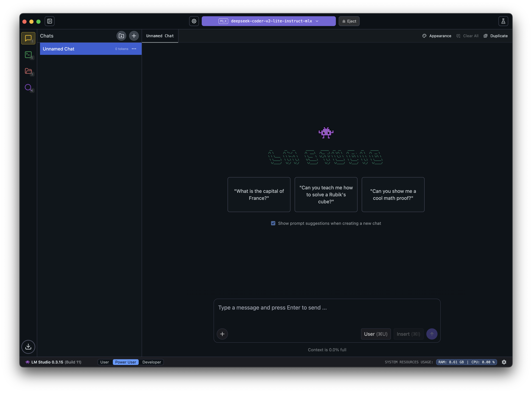The height and width of the screenshot is (393, 532).
Task: Choose the capital of France suggestion
Action: pos(259,195)
